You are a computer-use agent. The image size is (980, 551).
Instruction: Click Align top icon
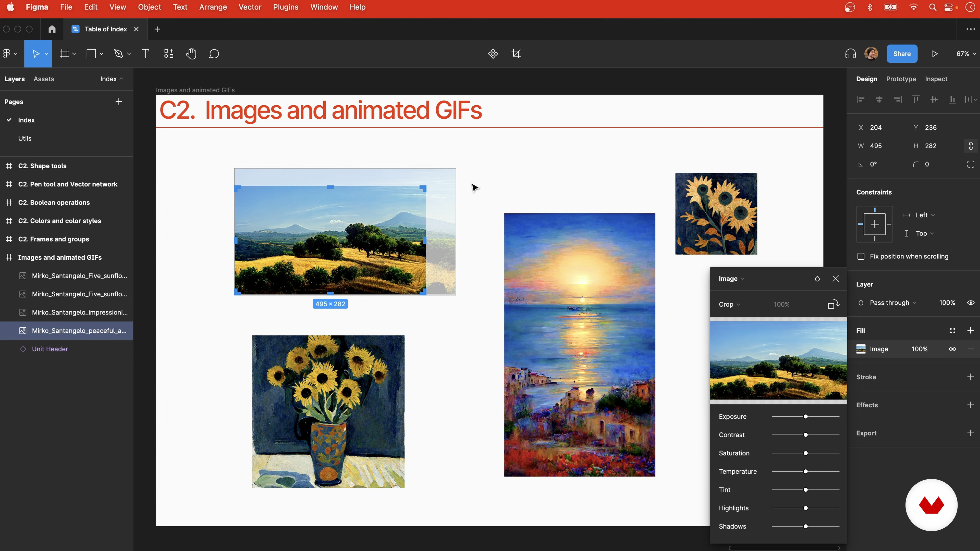[916, 100]
